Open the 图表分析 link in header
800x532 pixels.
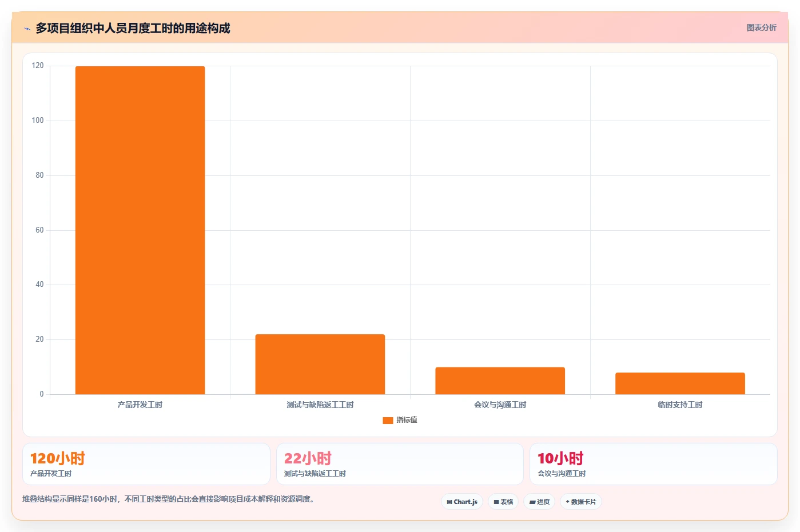761,27
